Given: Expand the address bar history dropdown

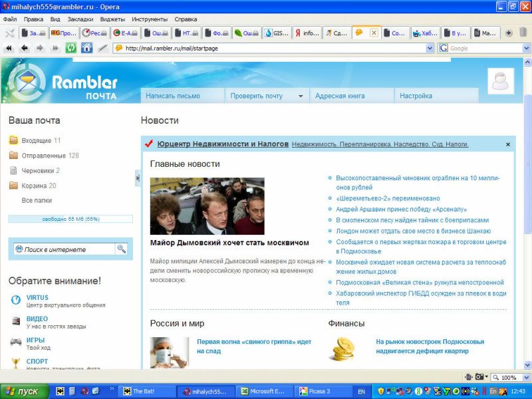Looking at the screenshot, I should point(430,48).
